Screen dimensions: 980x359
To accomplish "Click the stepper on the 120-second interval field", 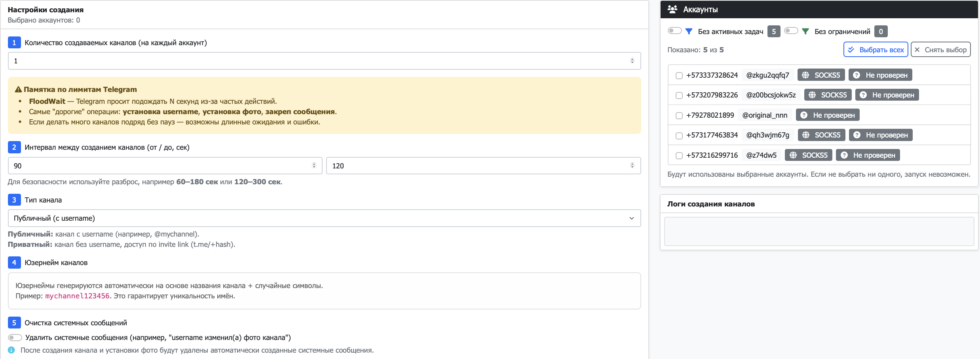I will 632,166.
